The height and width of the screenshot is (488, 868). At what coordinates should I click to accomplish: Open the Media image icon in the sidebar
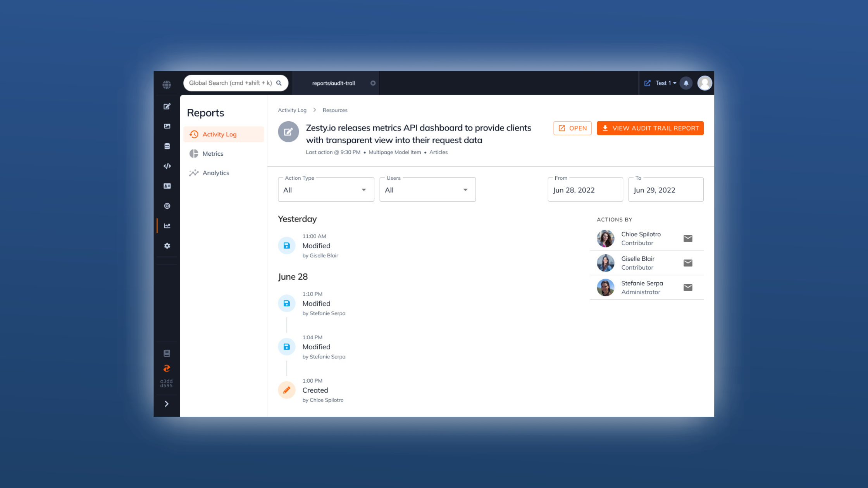click(x=167, y=126)
